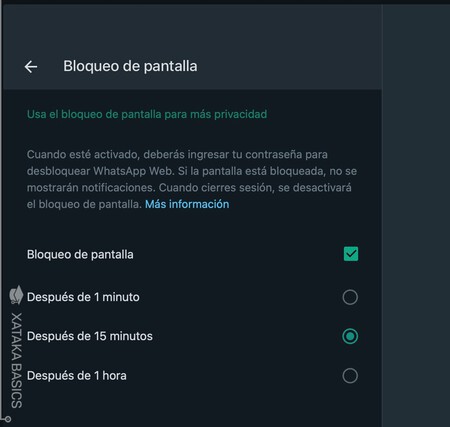The width and height of the screenshot is (450, 427).
Task: Choose the Después de 1 hora radio button
Action: tap(350, 376)
